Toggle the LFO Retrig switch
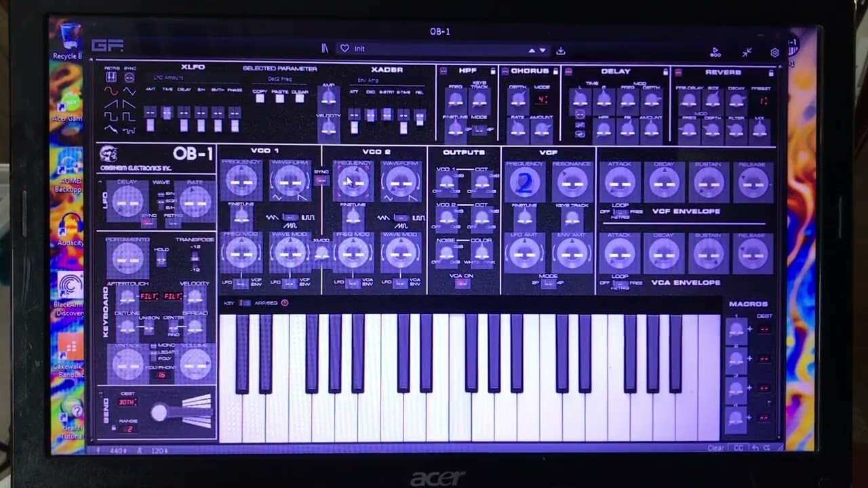The height and width of the screenshot is (488, 868). [x=174, y=222]
